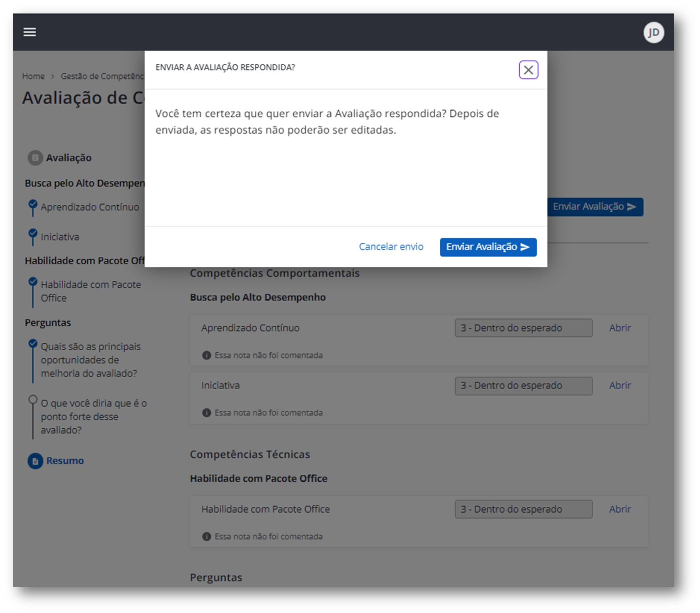The height and width of the screenshot is (613, 700).
Task: Click the Resumo step icon
Action: pyautogui.click(x=35, y=461)
